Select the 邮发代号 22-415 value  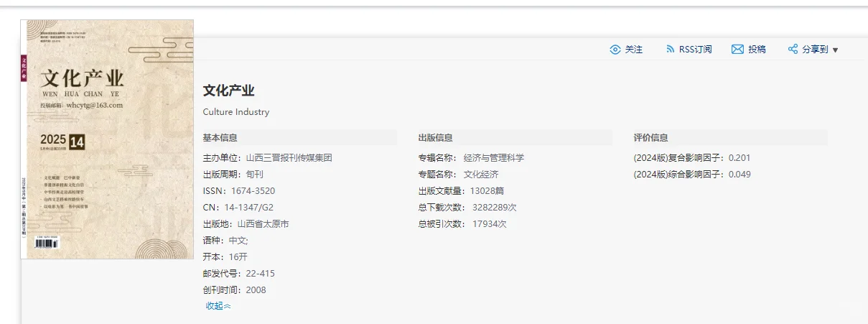[260, 273]
